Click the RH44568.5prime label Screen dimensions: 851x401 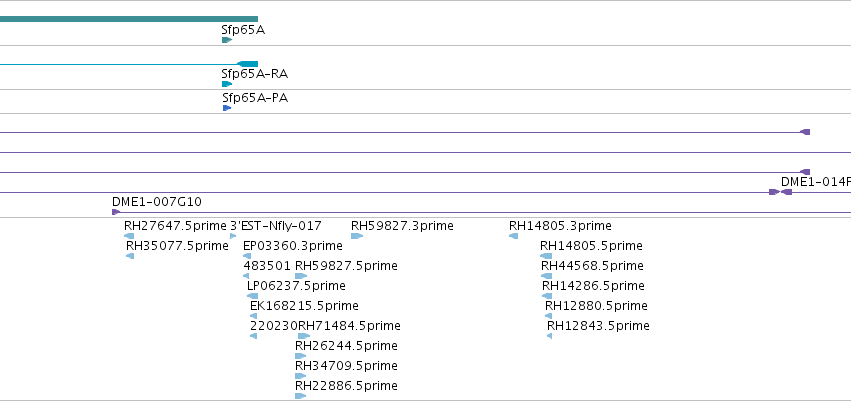pyautogui.click(x=592, y=266)
